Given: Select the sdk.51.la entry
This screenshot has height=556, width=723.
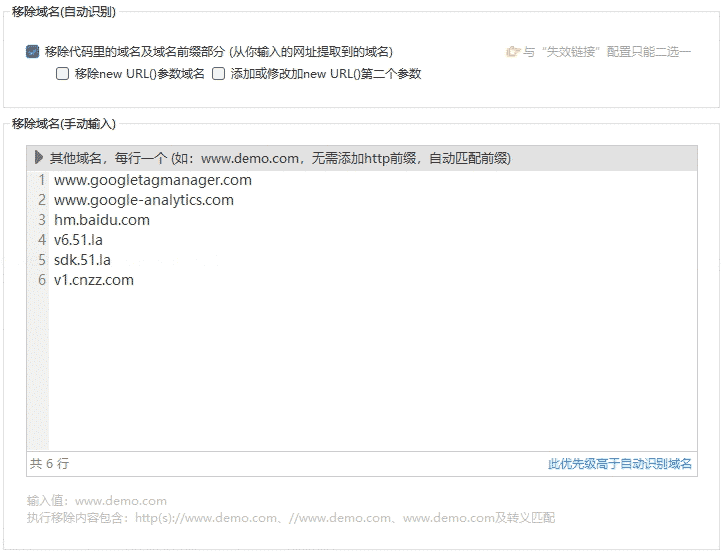Looking at the screenshot, I should click(82, 260).
